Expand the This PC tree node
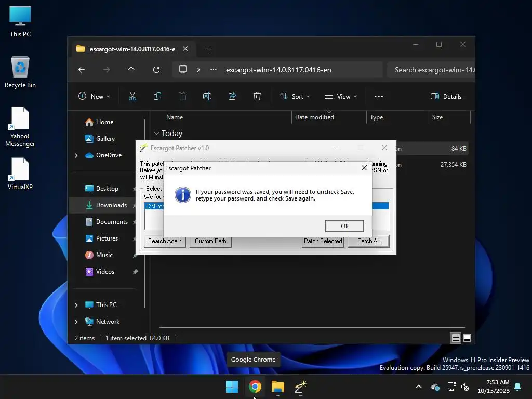This screenshot has width=532, height=399. [x=76, y=305]
